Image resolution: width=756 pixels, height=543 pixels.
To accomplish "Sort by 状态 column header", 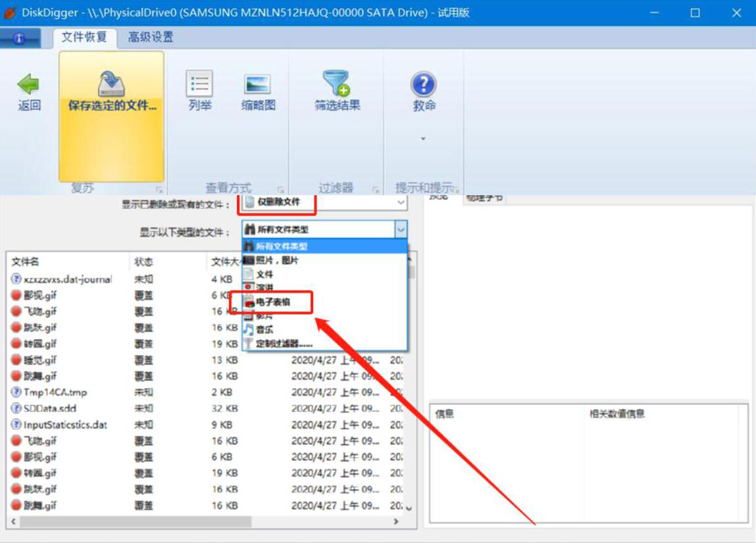I will [168, 262].
